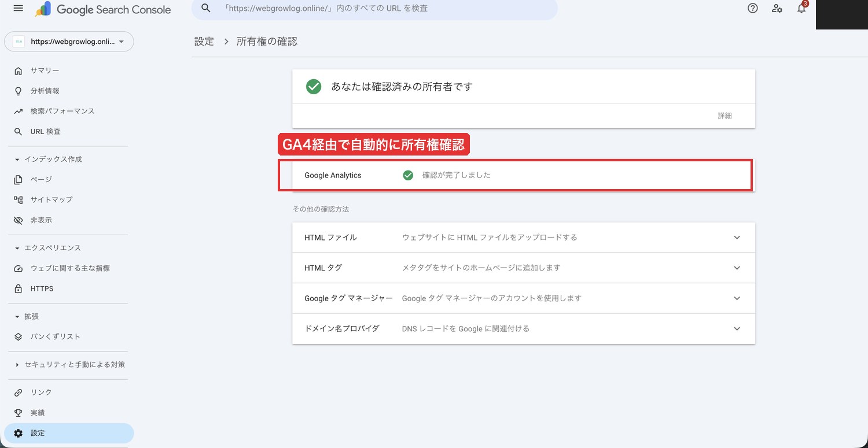This screenshot has height=448, width=868.
Task: Click 設定 in the breadcrumb
Action: (x=204, y=42)
